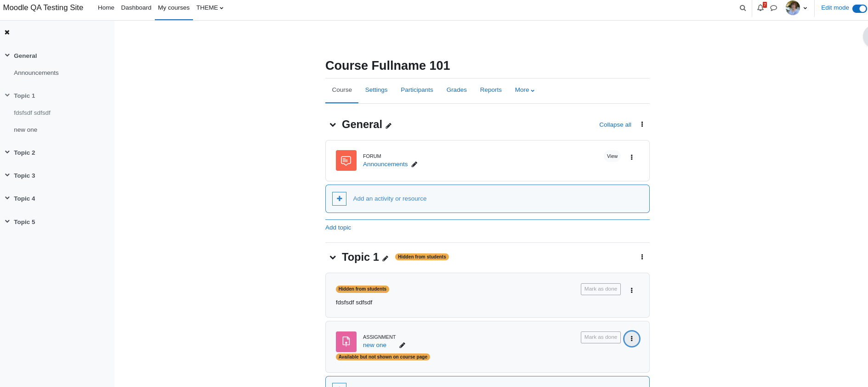Open General section actions menu
Viewport: 868px width, 387px height.
(642, 124)
